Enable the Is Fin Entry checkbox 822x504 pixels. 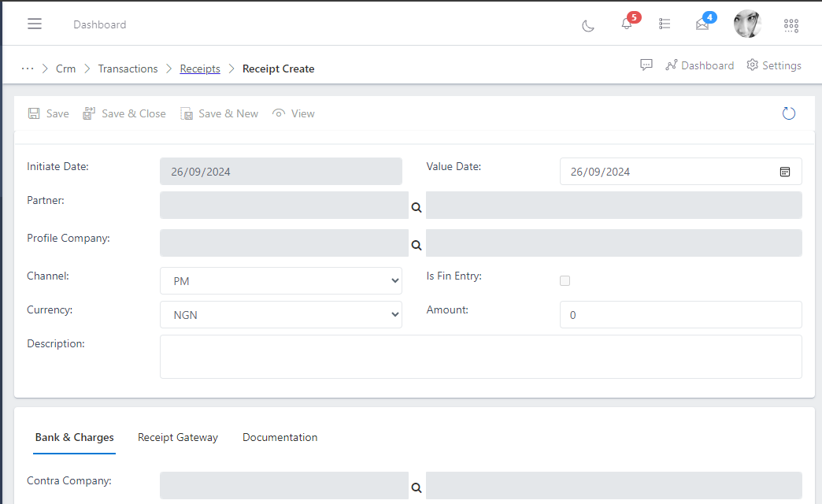point(565,280)
